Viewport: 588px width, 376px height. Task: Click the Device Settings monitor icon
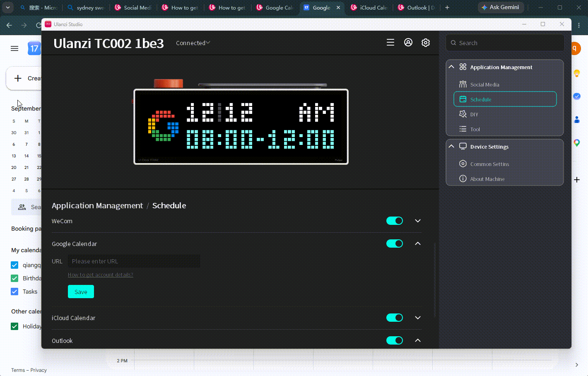(463, 146)
